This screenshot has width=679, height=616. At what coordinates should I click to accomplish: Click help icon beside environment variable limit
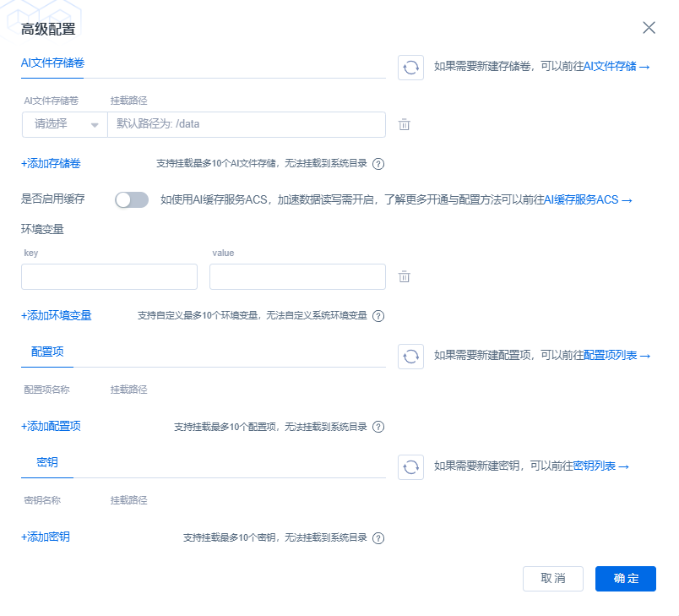click(378, 316)
